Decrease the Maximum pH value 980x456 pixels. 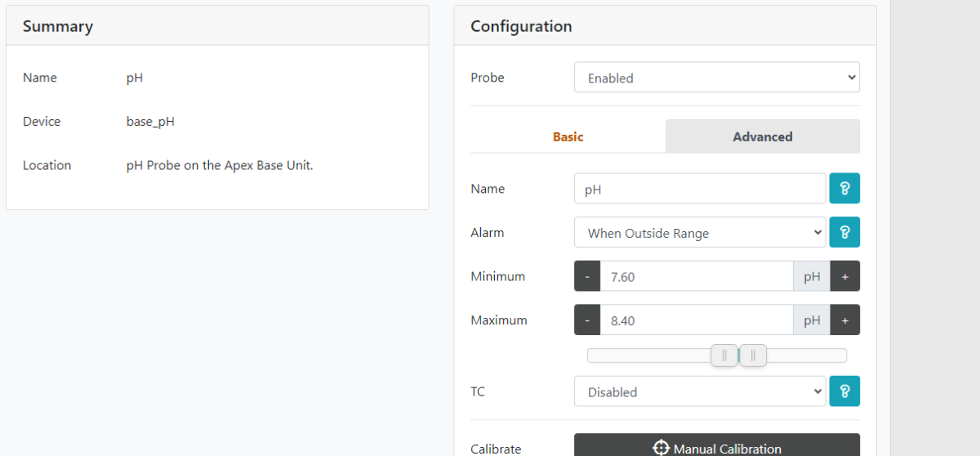click(587, 320)
